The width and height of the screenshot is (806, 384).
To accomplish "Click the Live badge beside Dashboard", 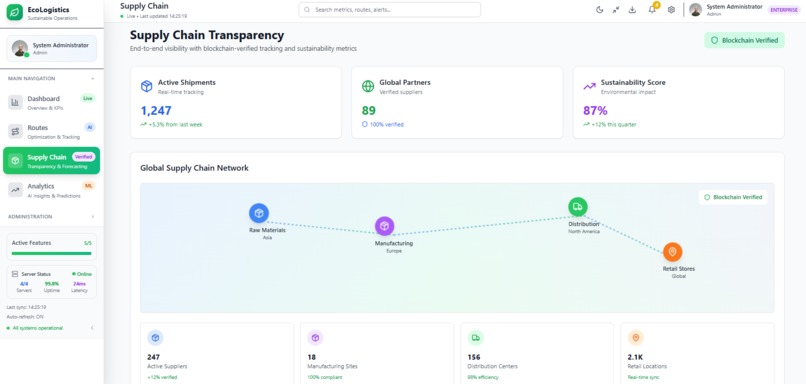I will 88,98.
